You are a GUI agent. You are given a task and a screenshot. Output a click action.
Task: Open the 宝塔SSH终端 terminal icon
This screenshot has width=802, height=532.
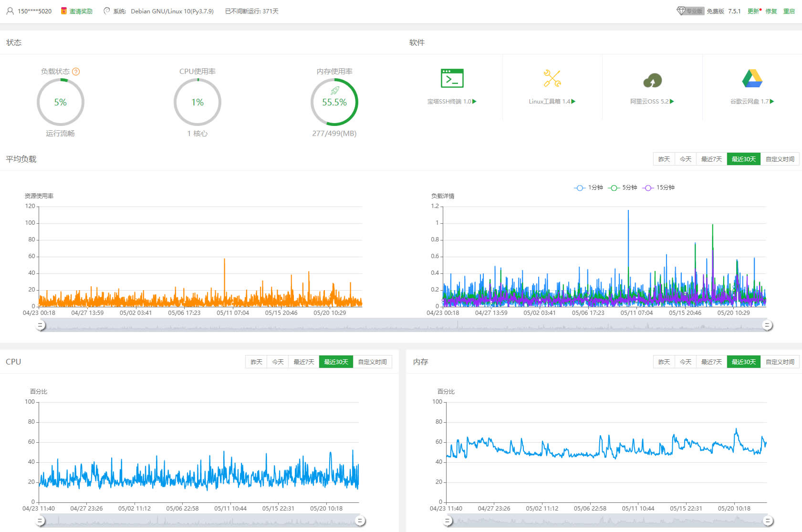tap(452, 78)
